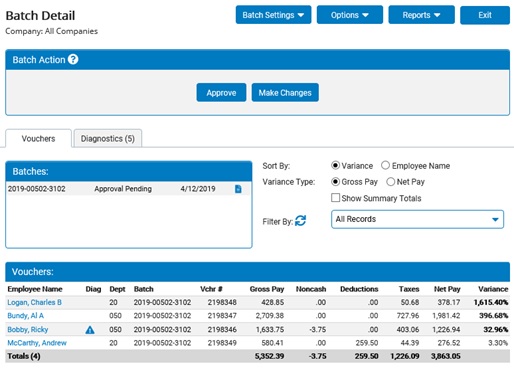
Task: Choose Net Pay variance type
Action: (x=390, y=182)
